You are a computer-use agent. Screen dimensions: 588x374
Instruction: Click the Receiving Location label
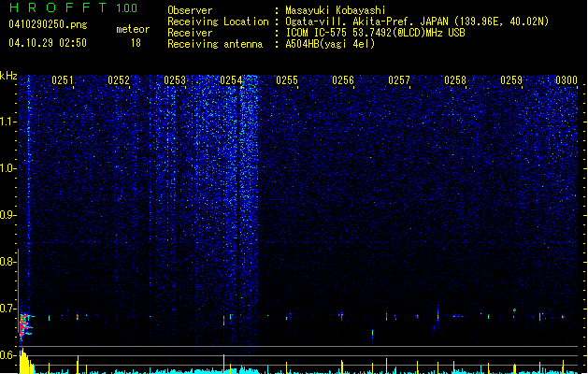pos(218,22)
